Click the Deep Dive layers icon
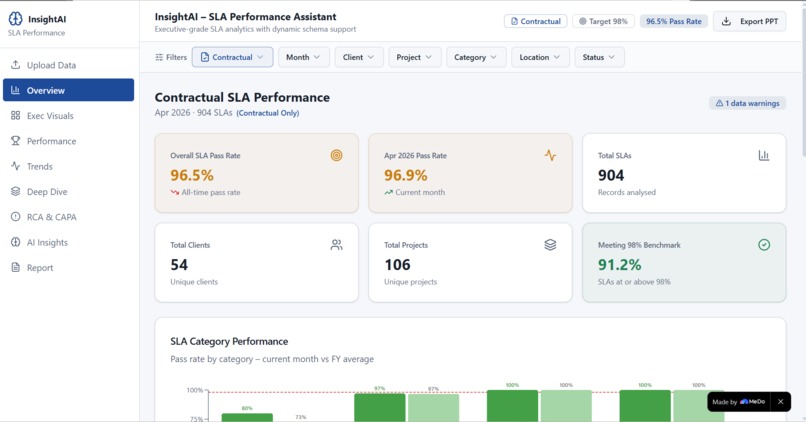Image resolution: width=806 pixels, height=422 pixels. [15, 191]
